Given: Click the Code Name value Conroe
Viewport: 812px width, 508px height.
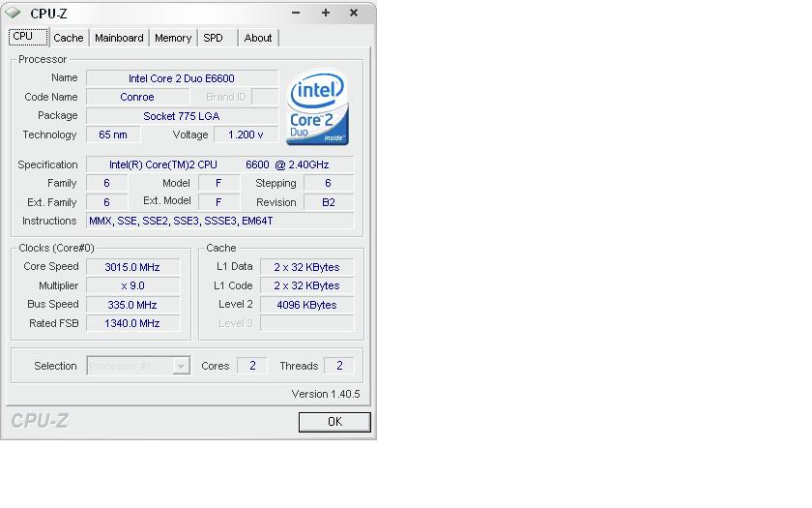Looking at the screenshot, I should (137, 97).
